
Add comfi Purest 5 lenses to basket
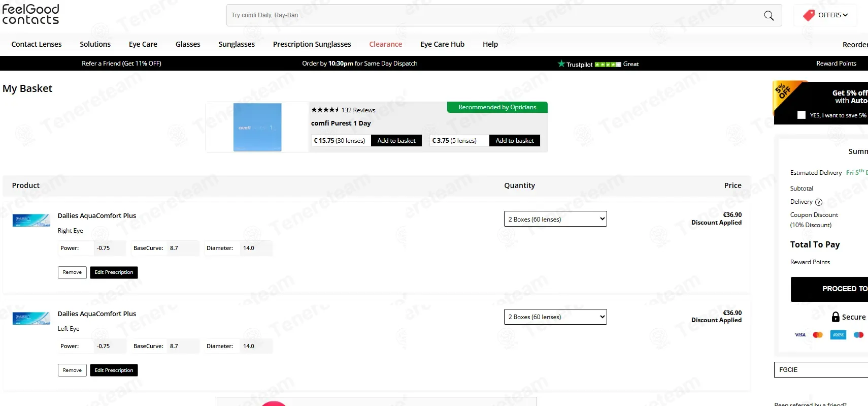515,141
